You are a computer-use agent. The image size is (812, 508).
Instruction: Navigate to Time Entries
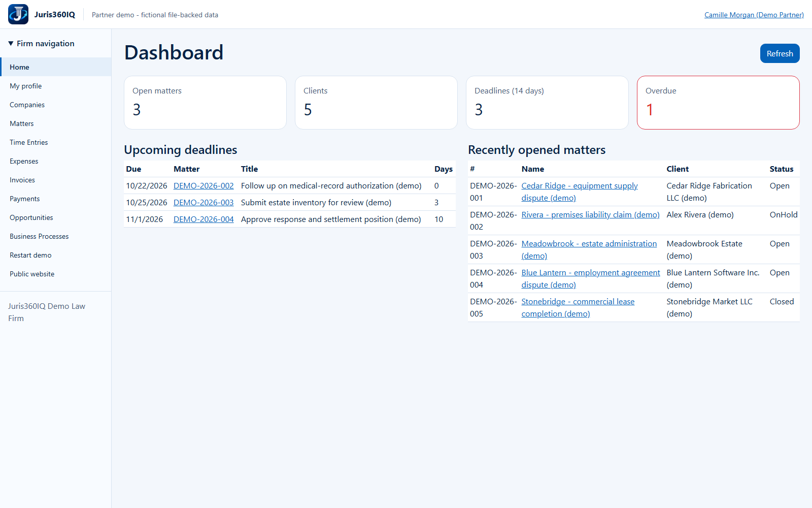(x=56, y=142)
